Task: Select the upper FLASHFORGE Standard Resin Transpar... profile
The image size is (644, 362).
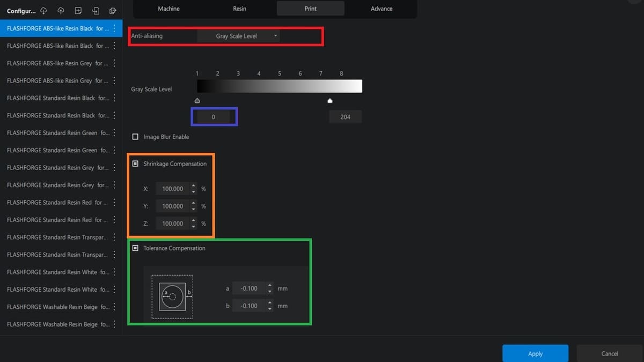Action: pyautogui.click(x=61, y=237)
